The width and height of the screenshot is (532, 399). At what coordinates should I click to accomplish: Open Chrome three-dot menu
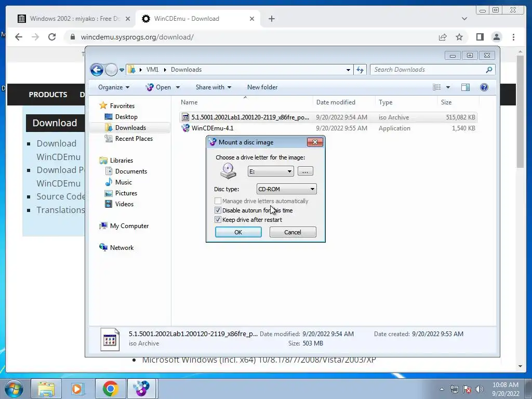pos(513,37)
